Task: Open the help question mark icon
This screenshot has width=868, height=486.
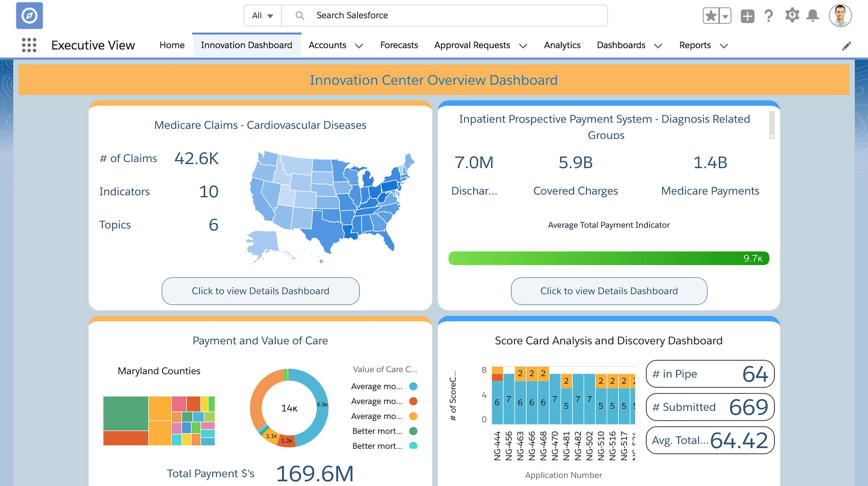Action: pos(769,16)
